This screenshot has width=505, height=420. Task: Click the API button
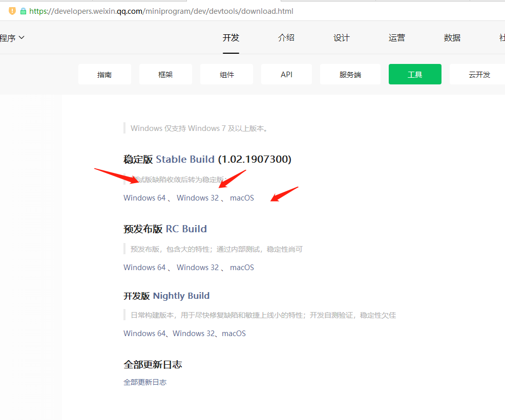(286, 75)
